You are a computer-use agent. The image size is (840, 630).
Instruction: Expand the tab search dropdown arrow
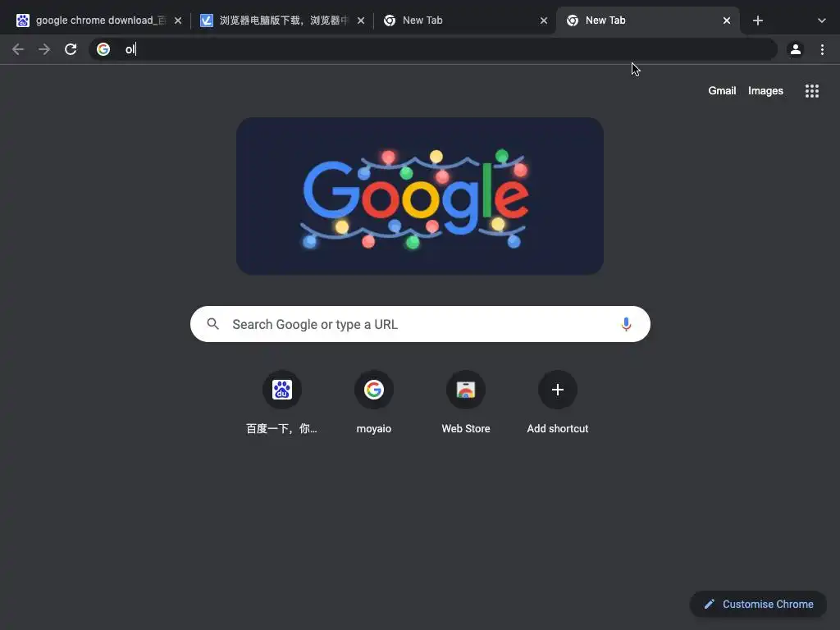click(x=821, y=21)
